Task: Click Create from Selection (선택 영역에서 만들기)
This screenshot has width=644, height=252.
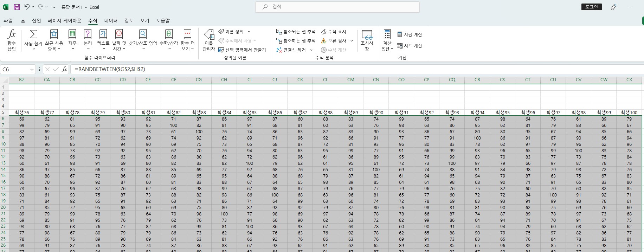Action: coord(242,50)
